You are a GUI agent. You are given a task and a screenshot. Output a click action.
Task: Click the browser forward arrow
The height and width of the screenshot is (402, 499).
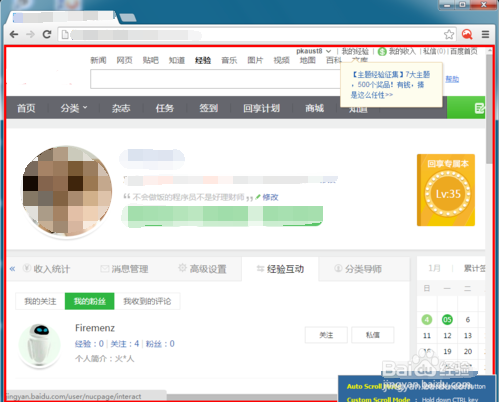(x=30, y=34)
